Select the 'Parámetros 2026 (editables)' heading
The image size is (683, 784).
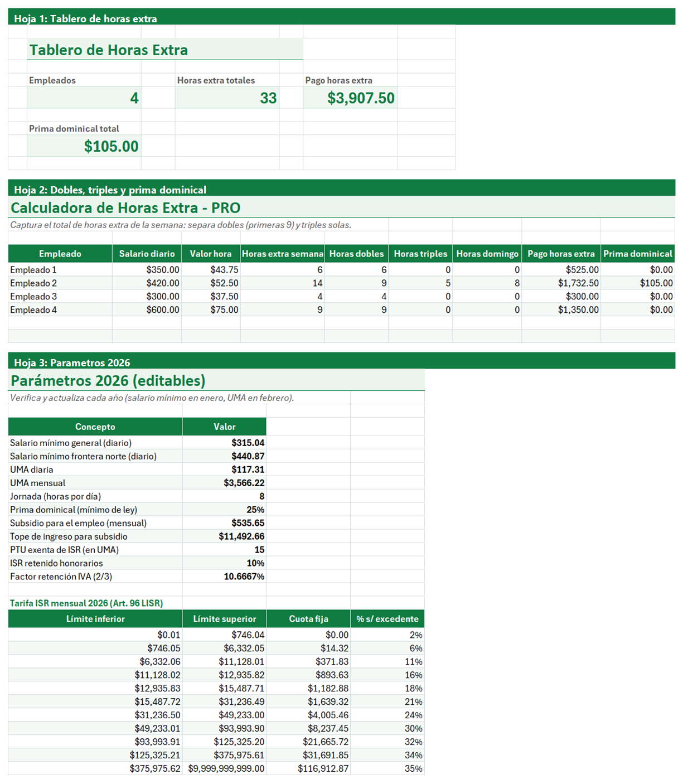point(216,380)
